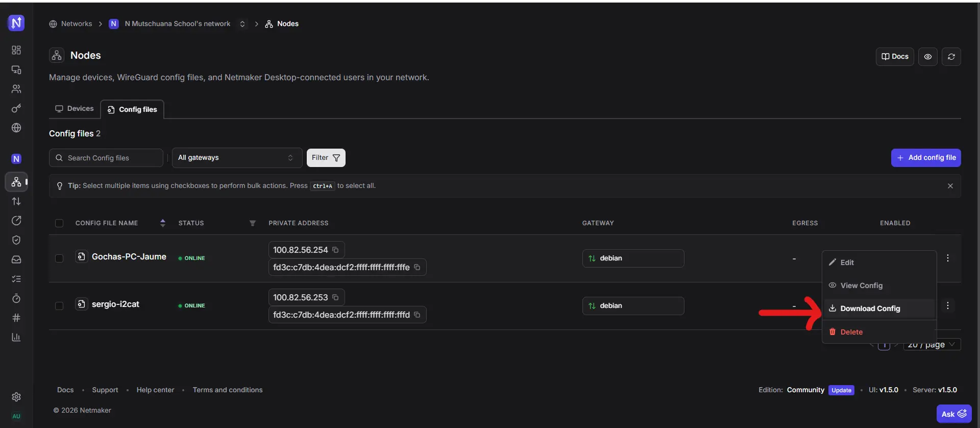The height and width of the screenshot is (428, 980).
Task: Click the Update edition badge
Action: tap(841, 390)
